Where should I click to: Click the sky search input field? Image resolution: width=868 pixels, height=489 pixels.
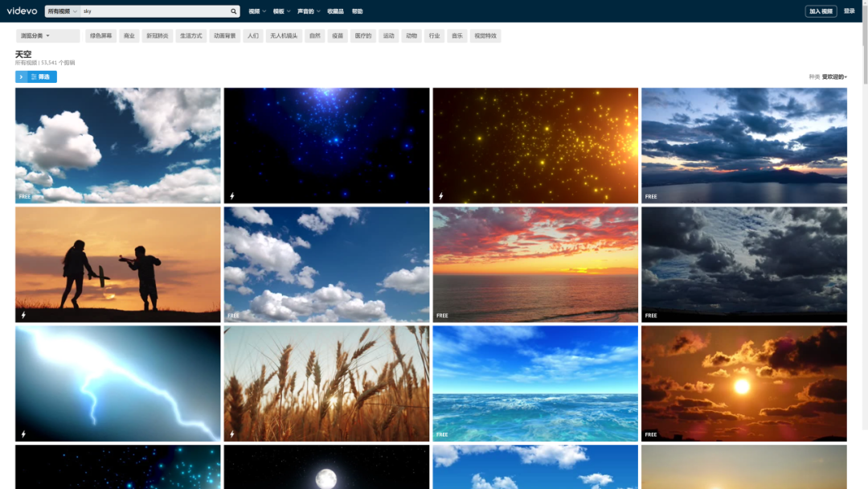[155, 11]
